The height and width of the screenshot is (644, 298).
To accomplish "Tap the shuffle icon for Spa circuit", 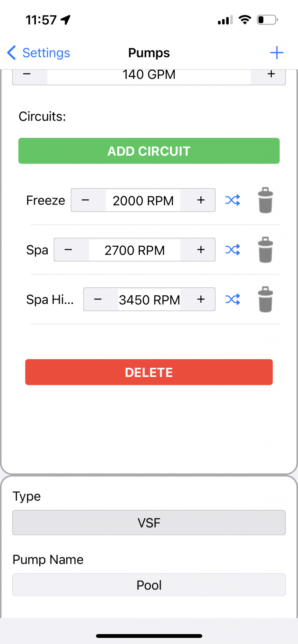I will tap(233, 250).
